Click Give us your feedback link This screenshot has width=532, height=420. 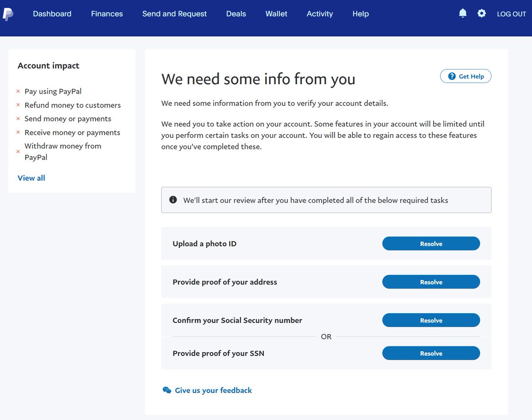click(x=213, y=390)
